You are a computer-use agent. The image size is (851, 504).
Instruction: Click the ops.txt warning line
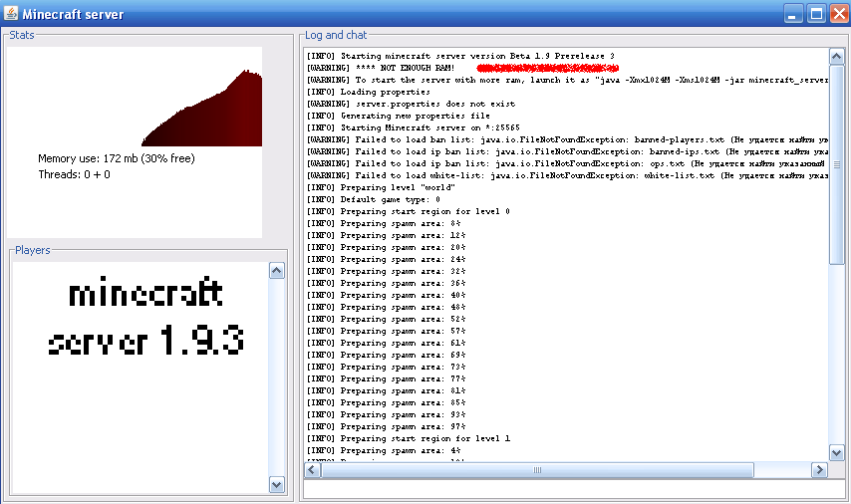(567, 163)
